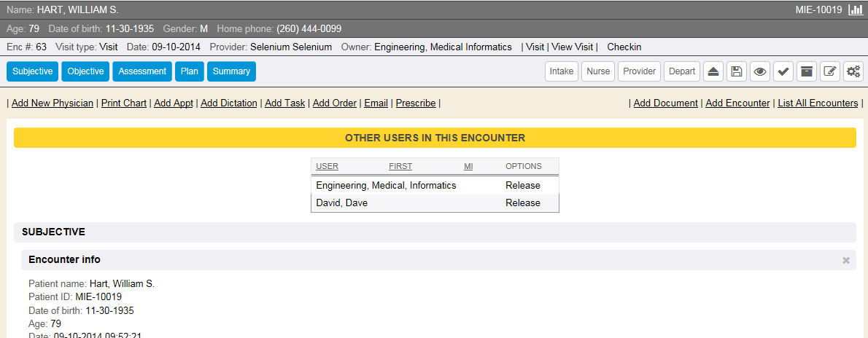Select the Nurse status button
Viewport: 868px width, 338px height.
(598, 71)
